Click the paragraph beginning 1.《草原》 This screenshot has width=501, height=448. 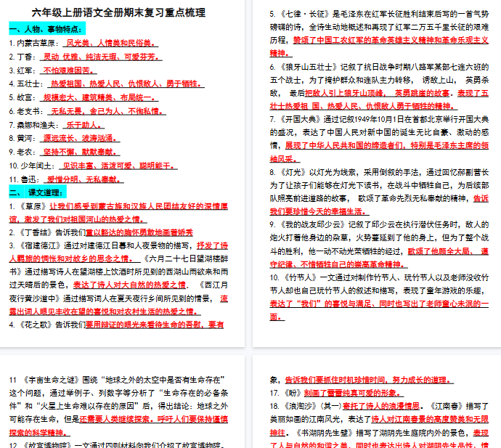118,213
